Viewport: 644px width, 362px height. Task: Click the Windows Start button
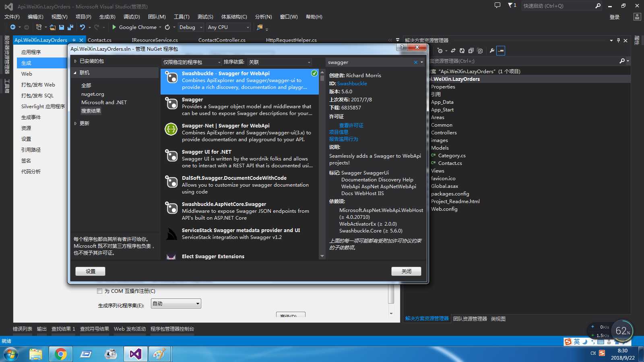tap(11, 354)
